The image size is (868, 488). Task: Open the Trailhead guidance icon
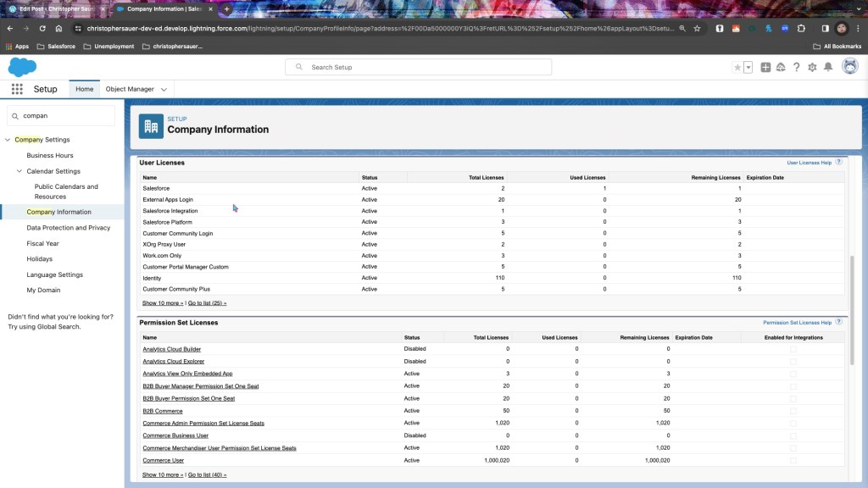[781, 67]
